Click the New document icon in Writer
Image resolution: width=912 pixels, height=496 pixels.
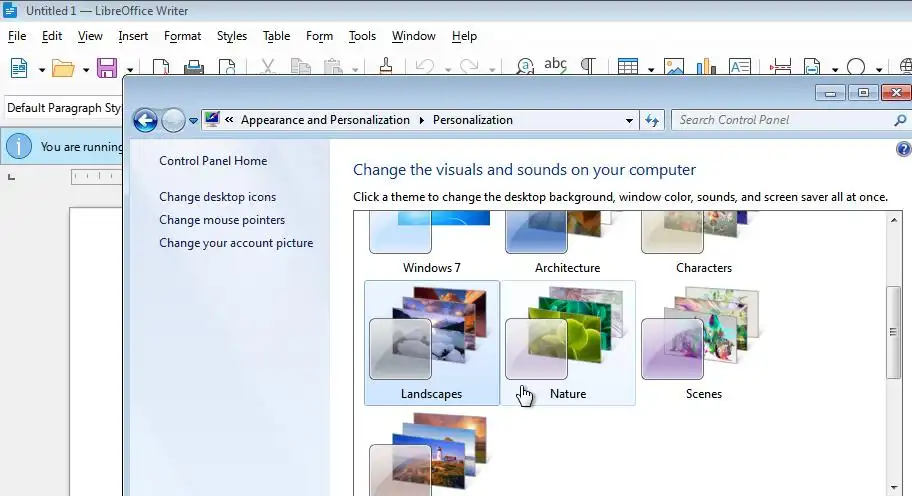(x=19, y=68)
